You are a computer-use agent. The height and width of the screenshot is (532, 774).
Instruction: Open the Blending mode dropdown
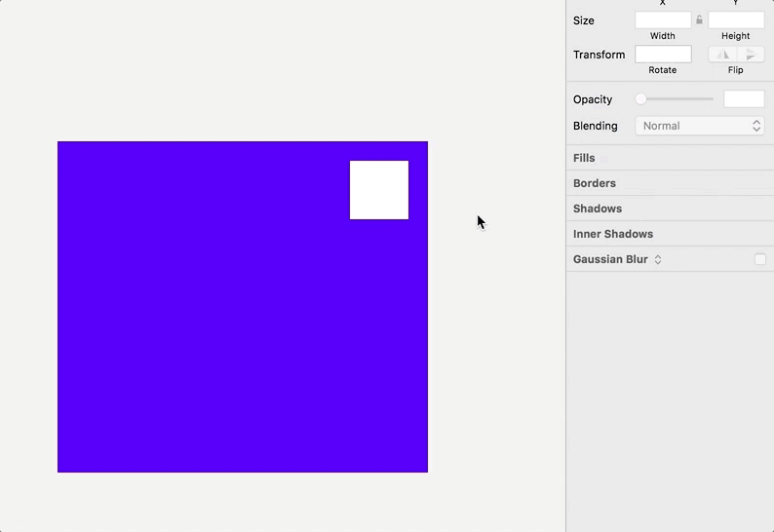tap(700, 126)
